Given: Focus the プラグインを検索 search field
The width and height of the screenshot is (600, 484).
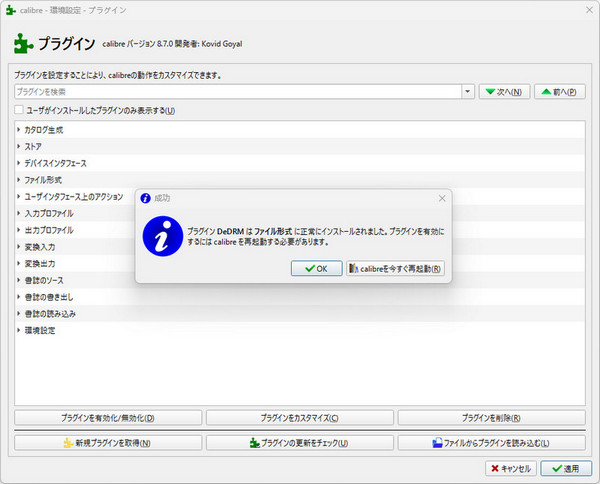Looking at the screenshot, I should (x=238, y=92).
